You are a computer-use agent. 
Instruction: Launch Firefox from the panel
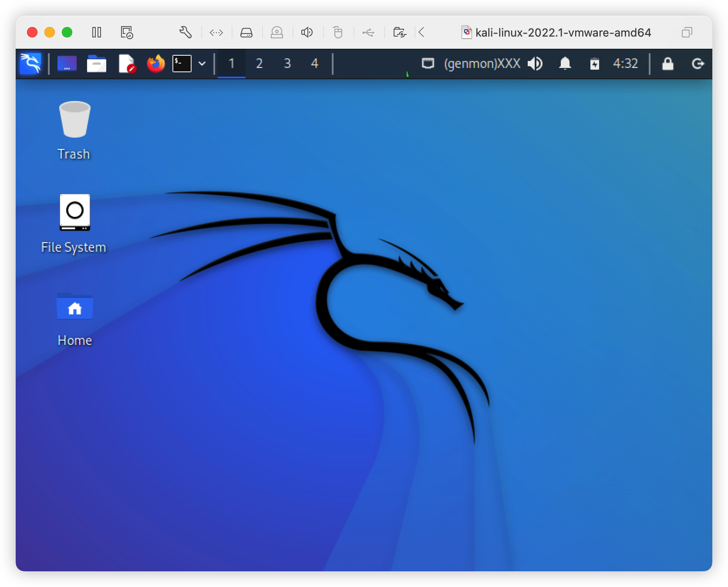coord(156,64)
